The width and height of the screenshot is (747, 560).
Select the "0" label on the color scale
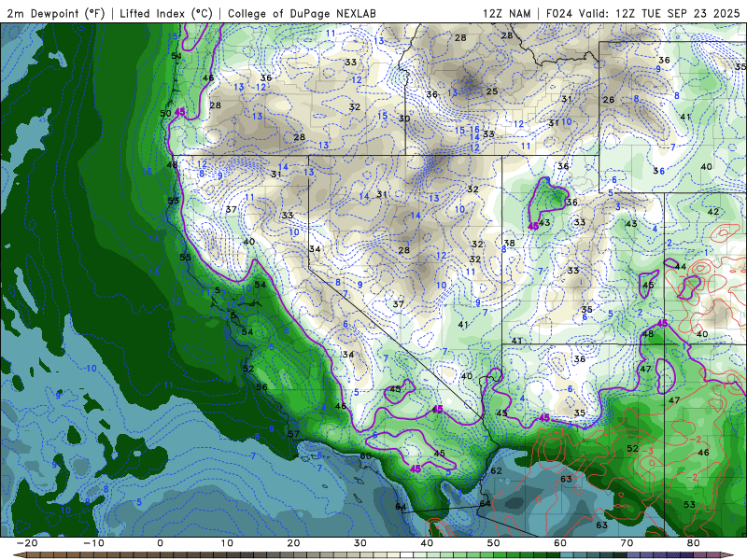(160, 543)
